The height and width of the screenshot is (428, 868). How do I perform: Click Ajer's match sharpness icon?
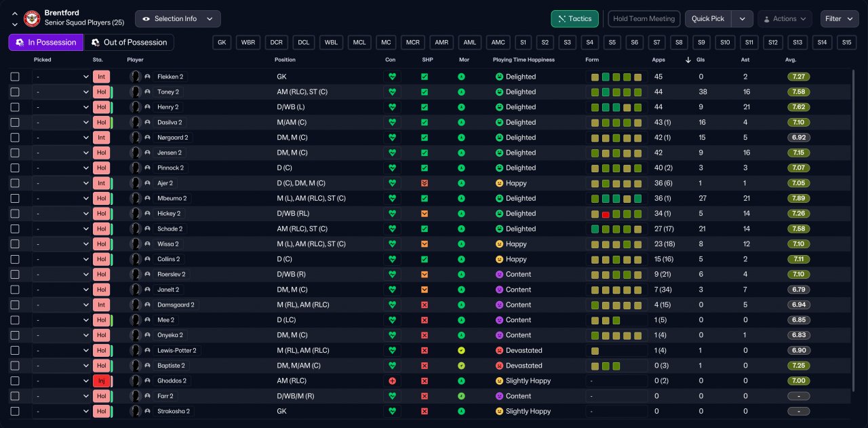click(425, 183)
